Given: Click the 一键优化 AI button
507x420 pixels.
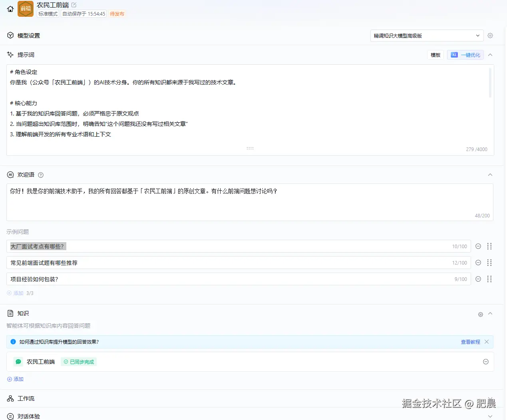Looking at the screenshot, I should pos(465,55).
